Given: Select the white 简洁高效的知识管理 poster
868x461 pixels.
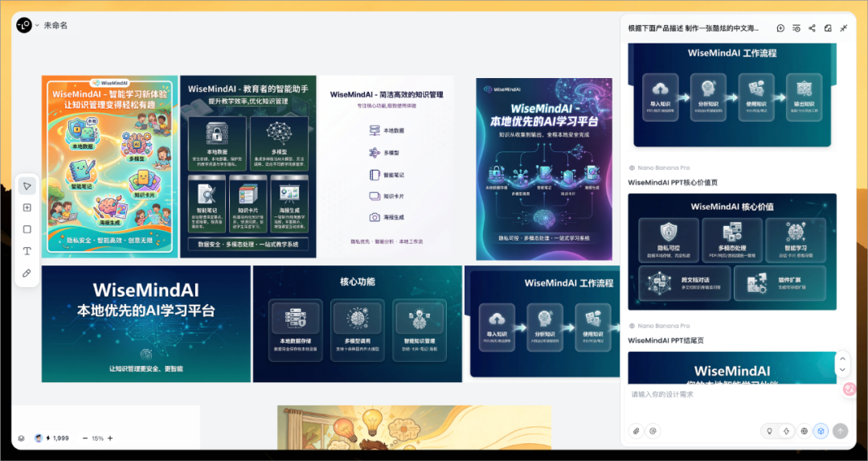Looking at the screenshot, I should 387,167.
